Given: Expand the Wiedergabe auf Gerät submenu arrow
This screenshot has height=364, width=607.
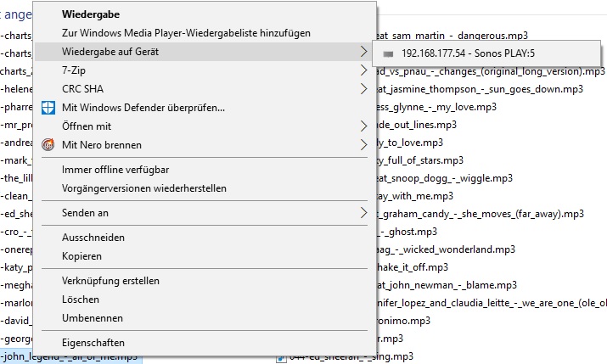Looking at the screenshot, I should (x=363, y=52).
